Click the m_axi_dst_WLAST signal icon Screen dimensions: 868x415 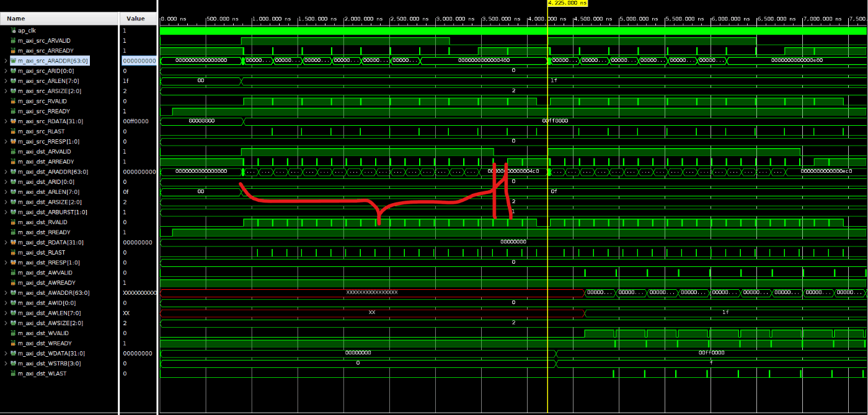click(14, 373)
